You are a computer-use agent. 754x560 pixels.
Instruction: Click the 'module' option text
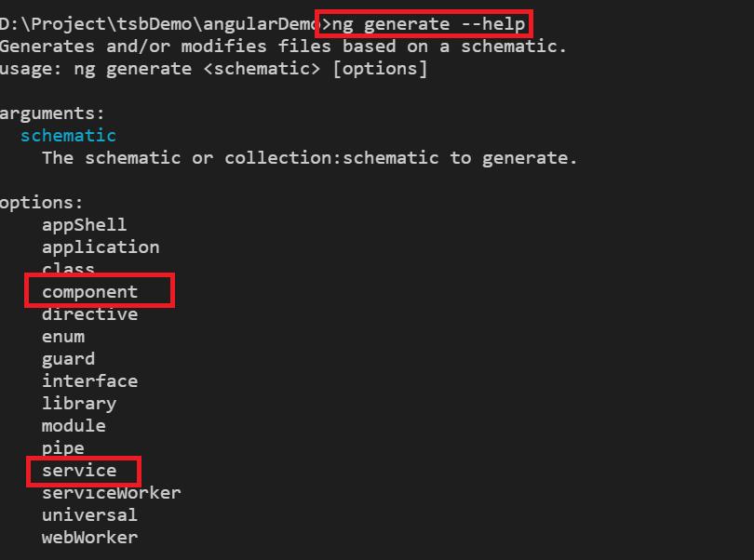[74, 425]
